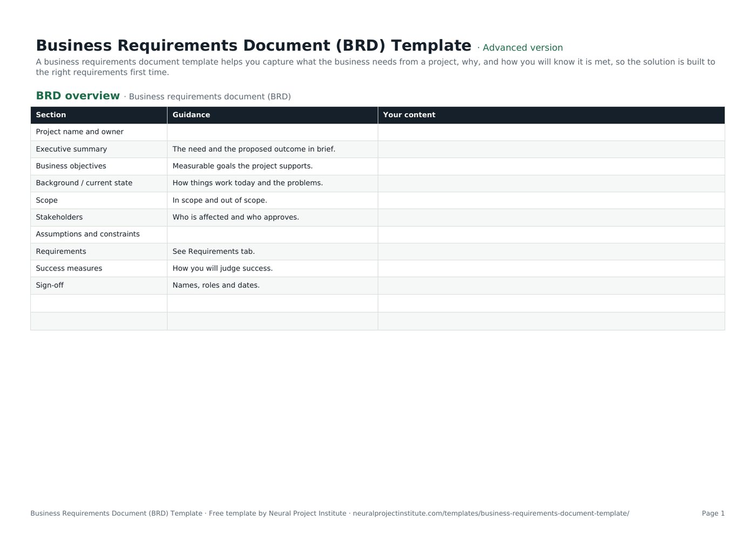This screenshot has height=534, width=756.
Task: Click the 'Section' column header
Action: click(99, 115)
